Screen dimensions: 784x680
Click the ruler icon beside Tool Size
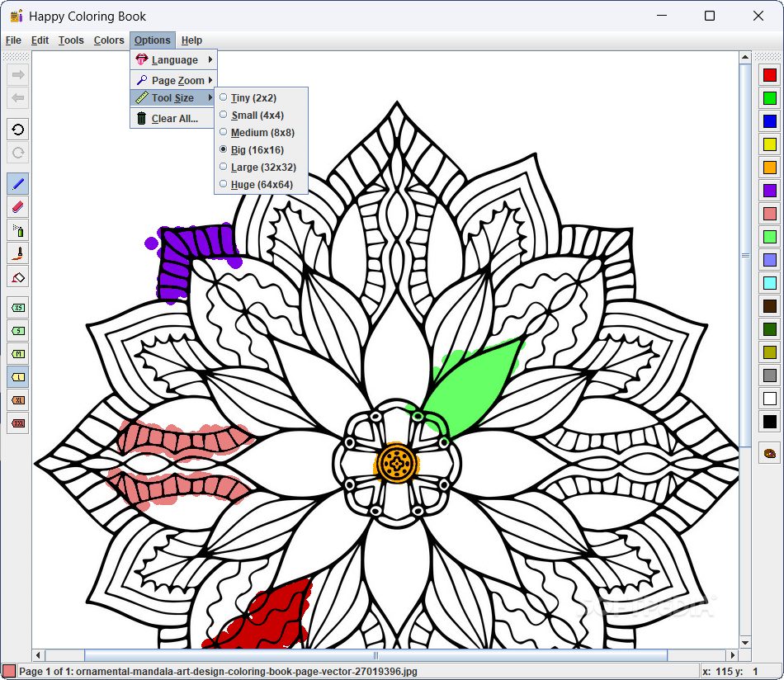pos(141,97)
